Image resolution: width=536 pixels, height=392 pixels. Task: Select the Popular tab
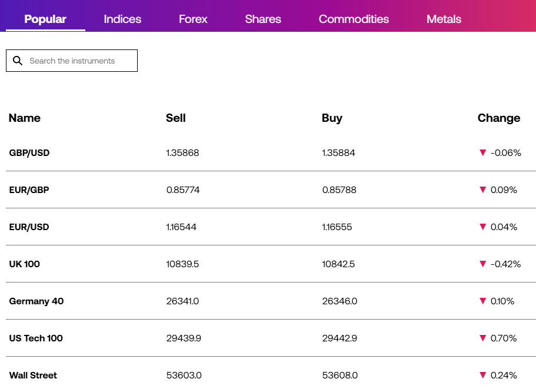45,19
